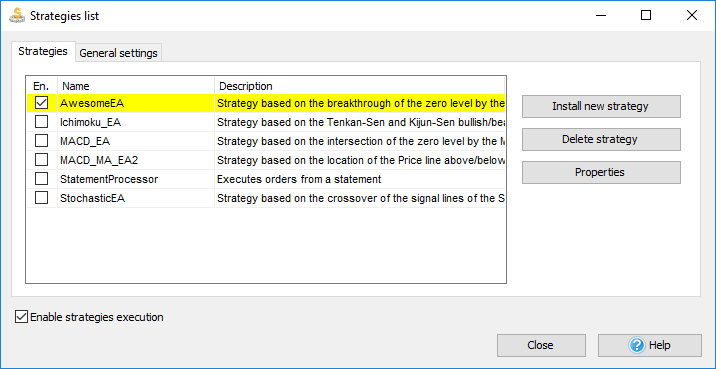The image size is (716, 369).
Task: Select the StochasticEA row name
Action: [93, 199]
